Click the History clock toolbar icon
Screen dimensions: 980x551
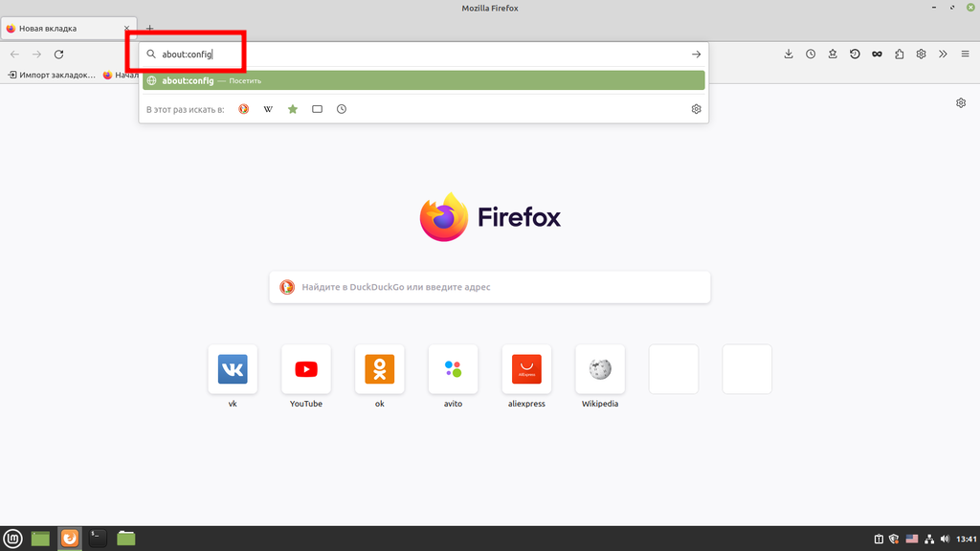click(811, 55)
